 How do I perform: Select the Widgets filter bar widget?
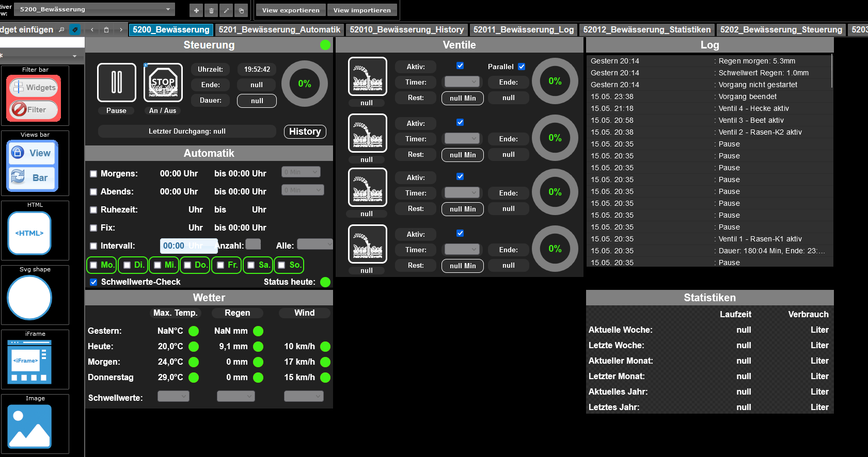pyautogui.click(x=34, y=87)
